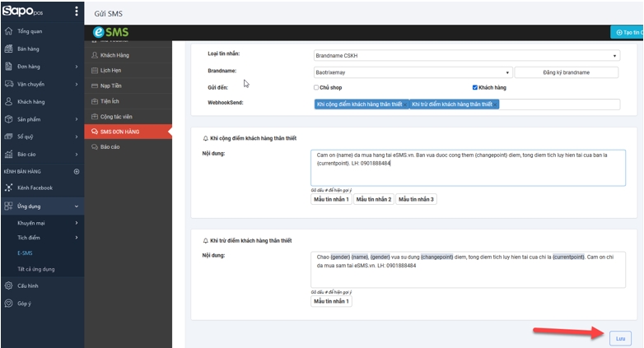The width and height of the screenshot is (644, 348).
Task: Click the Tiện Ích toolbox icon
Action: tap(95, 101)
